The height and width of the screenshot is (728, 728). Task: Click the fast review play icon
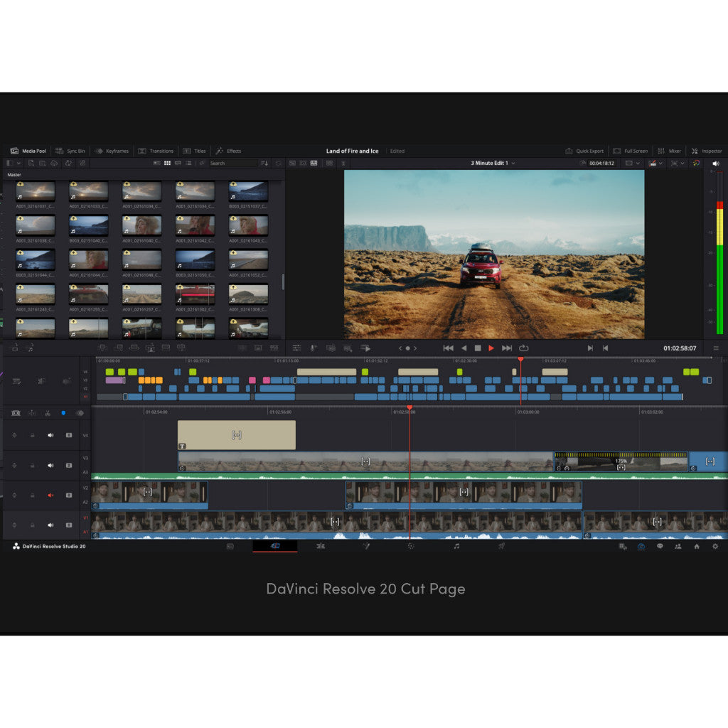coord(365,348)
